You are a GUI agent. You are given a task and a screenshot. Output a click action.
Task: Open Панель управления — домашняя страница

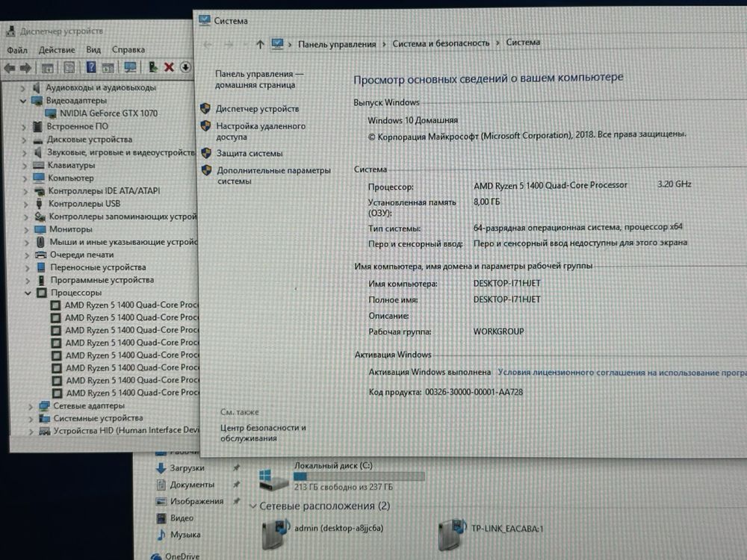pos(258,80)
